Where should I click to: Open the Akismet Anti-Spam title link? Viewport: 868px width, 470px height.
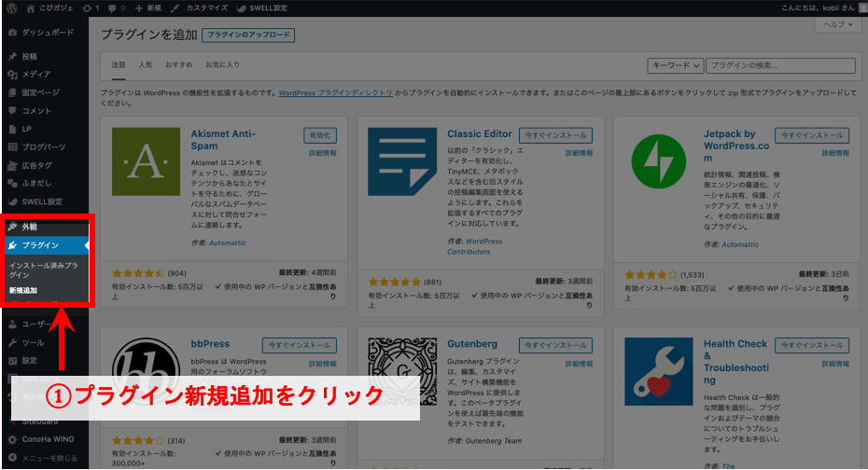coord(223,140)
